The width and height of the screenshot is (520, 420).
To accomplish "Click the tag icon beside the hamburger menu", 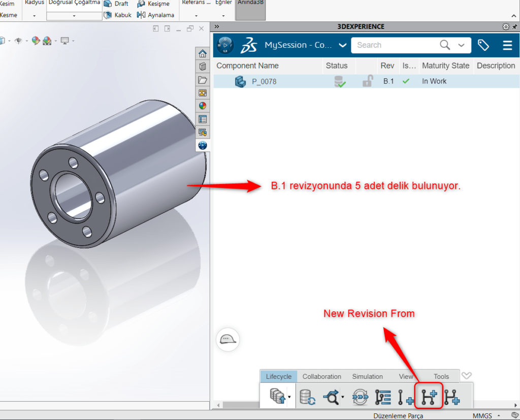I will (483, 45).
